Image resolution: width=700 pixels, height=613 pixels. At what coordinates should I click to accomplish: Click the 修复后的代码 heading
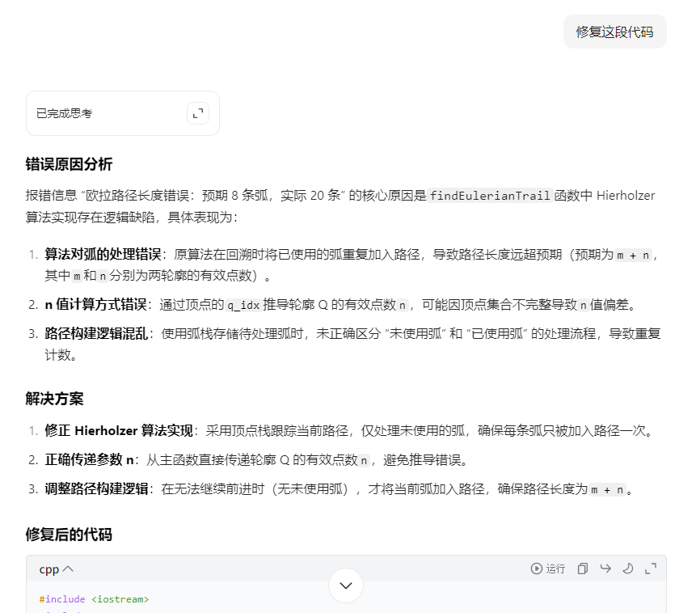click(x=70, y=535)
